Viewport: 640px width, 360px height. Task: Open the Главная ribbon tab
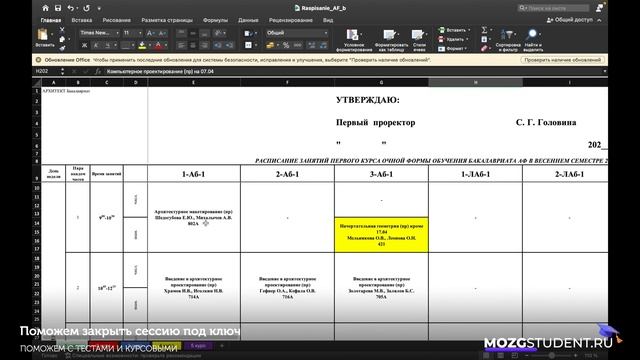[x=51, y=20]
